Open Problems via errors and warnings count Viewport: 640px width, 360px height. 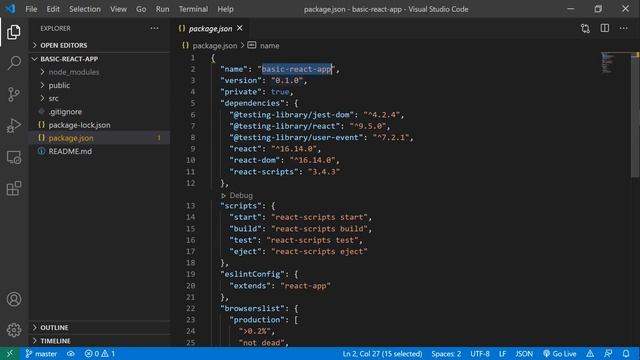pyautogui.click(x=100, y=353)
